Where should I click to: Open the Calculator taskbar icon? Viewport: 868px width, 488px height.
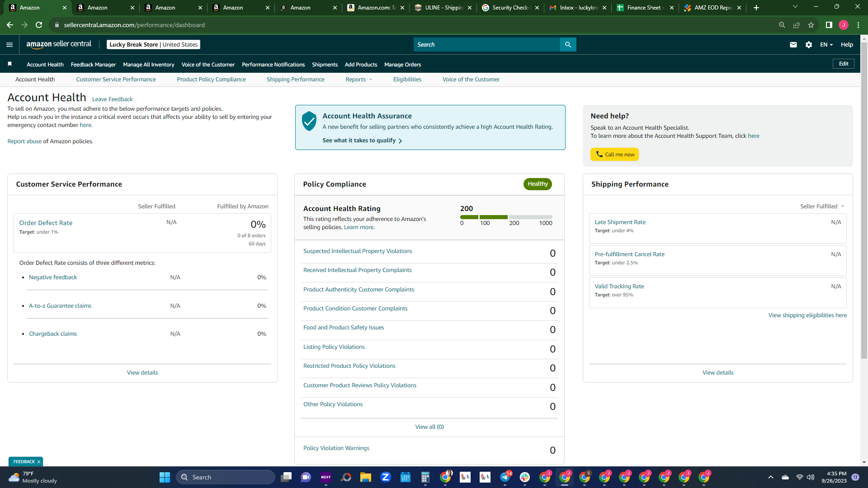coord(425,477)
